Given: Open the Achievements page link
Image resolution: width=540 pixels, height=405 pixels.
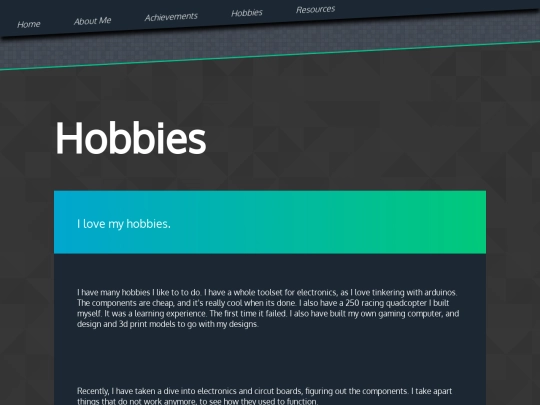Looking at the screenshot, I should (x=171, y=17).
